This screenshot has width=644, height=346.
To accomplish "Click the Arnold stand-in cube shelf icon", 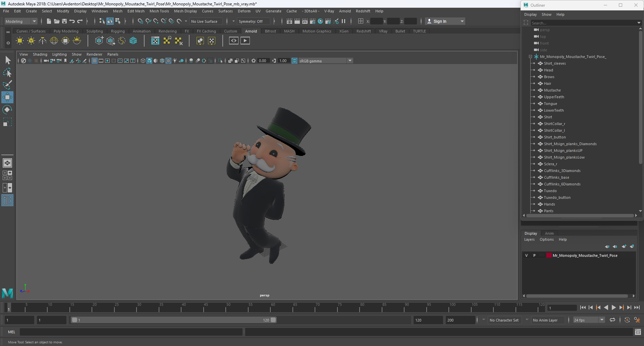I will click(99, 41).
